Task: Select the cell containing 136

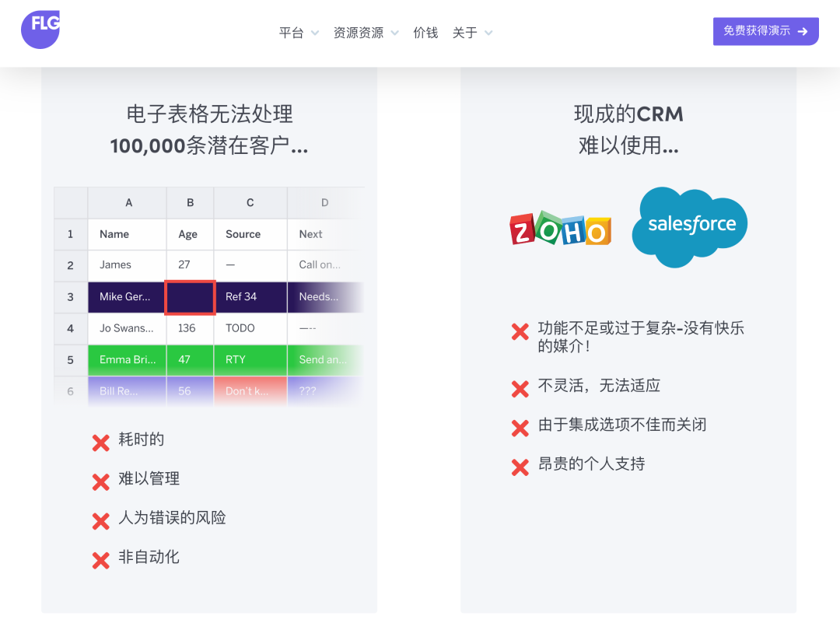Action: pyautogui.click(x=191, y=328)
